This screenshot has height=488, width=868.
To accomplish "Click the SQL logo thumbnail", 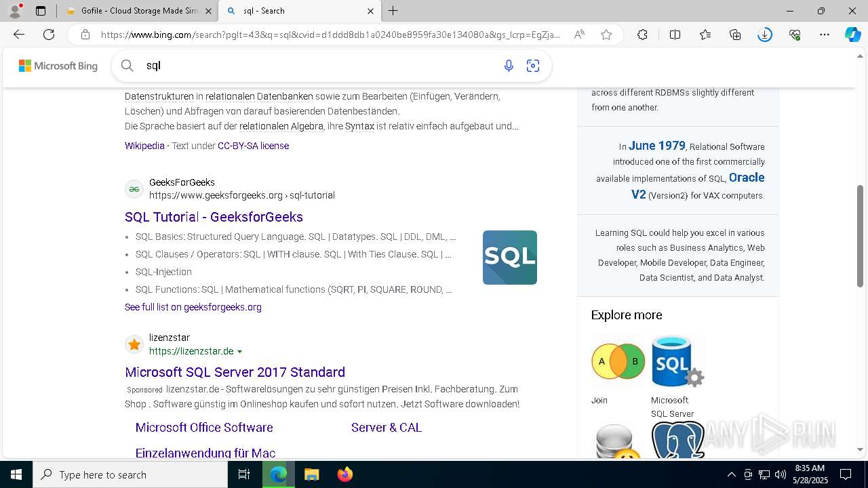I will (510, 258).
